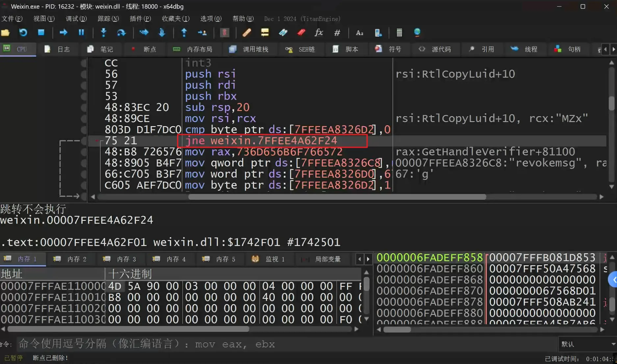Toggle breakpoint bullet on mov rax line

[84, 152]
